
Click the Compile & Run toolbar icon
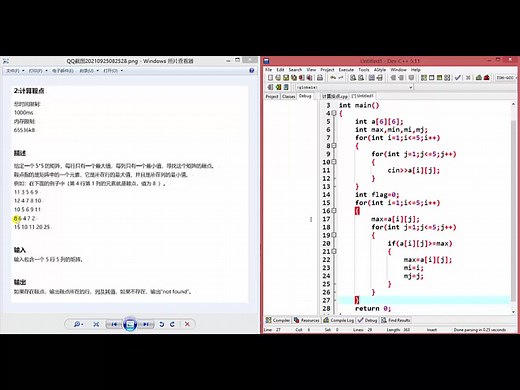coord(439,78)
